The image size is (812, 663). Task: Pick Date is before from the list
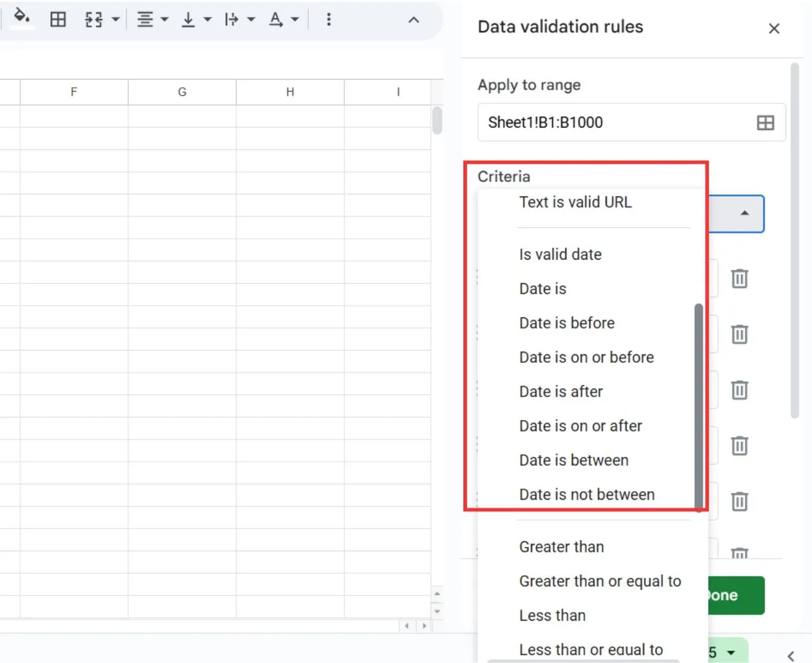566,323
